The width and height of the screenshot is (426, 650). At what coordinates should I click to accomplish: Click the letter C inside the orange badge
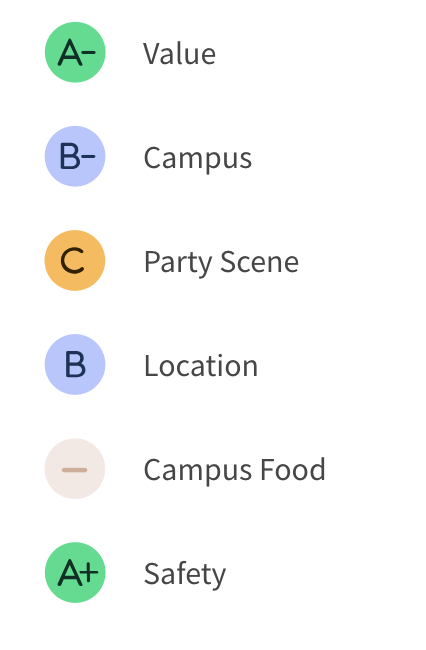73,261
